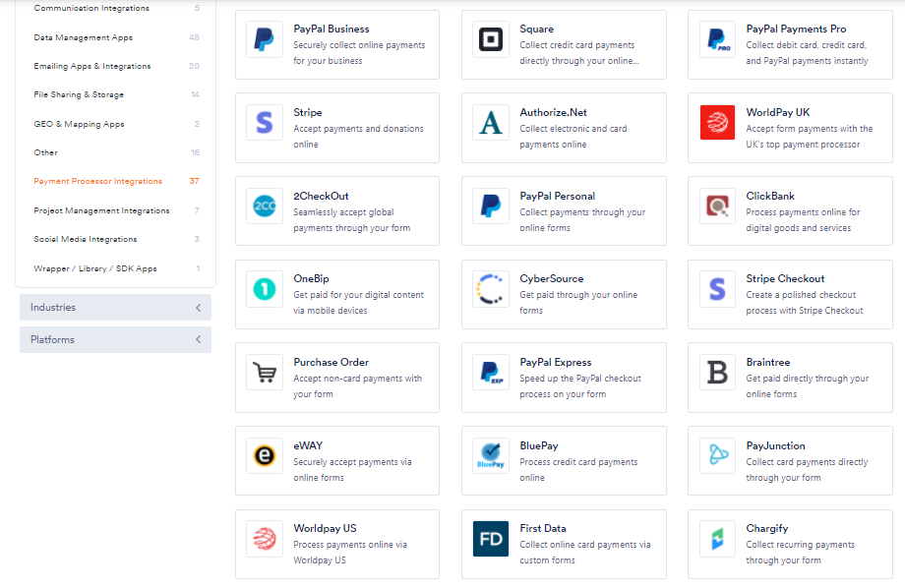Open the Chargify title link
Image resolution: width=905 pixels, height=588 pixels.
point(766,529)
